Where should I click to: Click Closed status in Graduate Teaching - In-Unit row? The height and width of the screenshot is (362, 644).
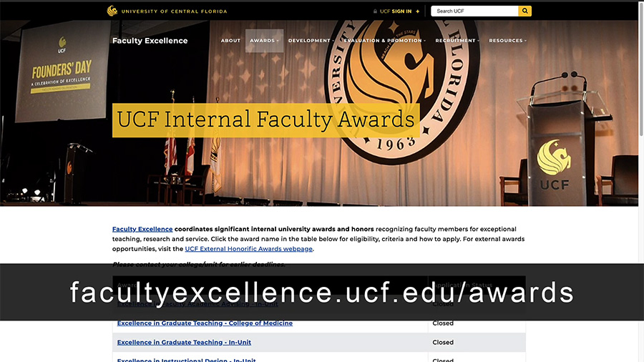click(x=443, y=342)
